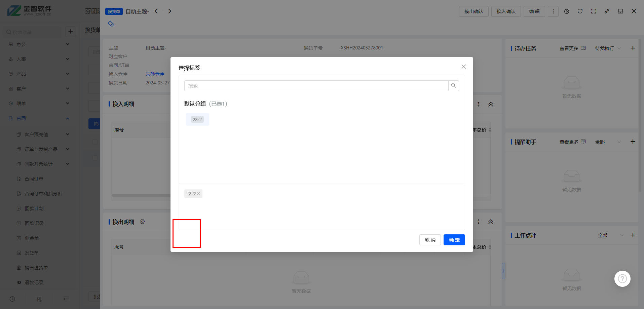
Task: Click the 取消 button in dialog
Action: tap(430, 240)
